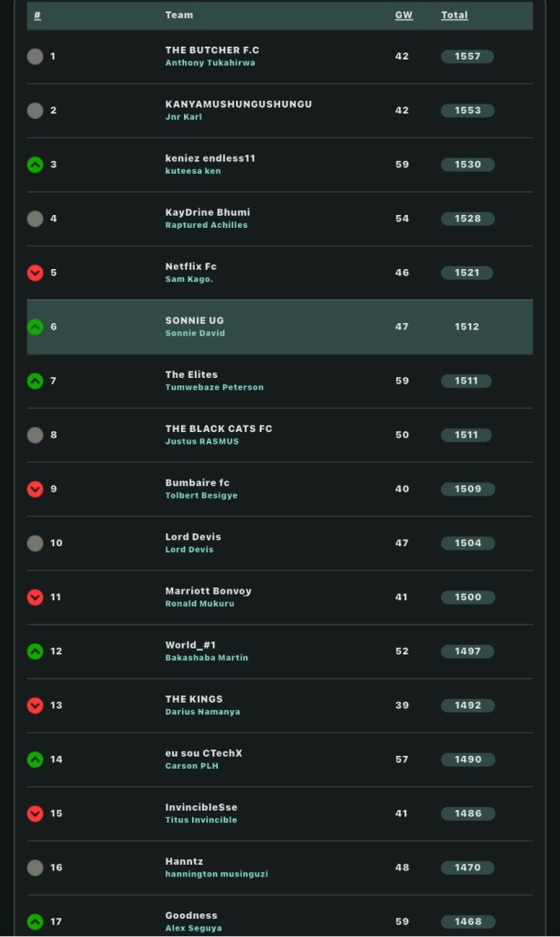Click green up-arrow icon beside keniez endless11
560x937 pixels.
click(35, 165)
